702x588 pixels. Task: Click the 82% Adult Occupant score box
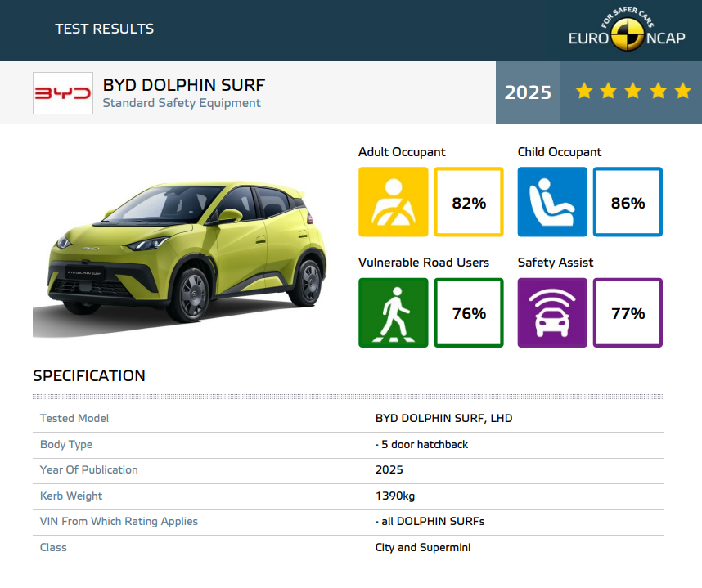469,202
